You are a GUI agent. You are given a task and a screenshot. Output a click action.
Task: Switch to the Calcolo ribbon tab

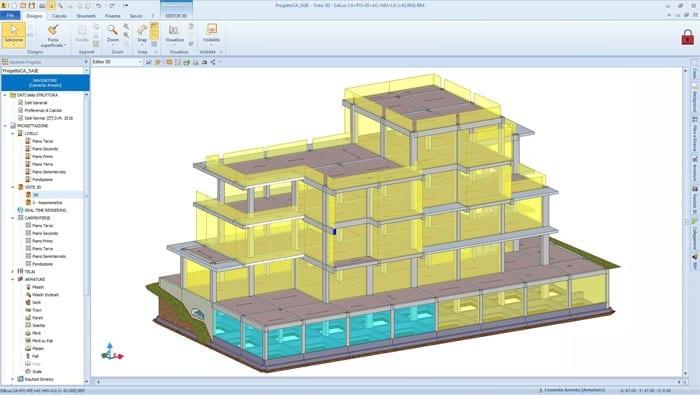(x=59, y=16)
